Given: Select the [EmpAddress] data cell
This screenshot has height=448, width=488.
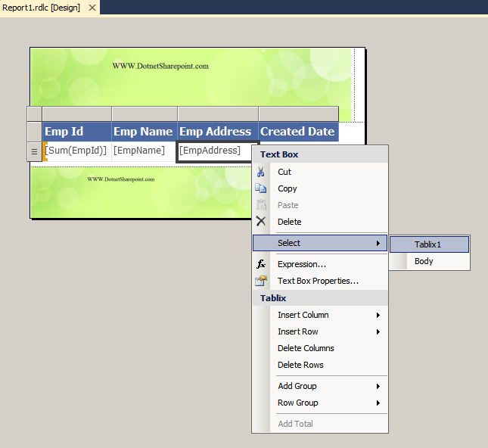Looking at the screenshot, I should click(215, 151).
